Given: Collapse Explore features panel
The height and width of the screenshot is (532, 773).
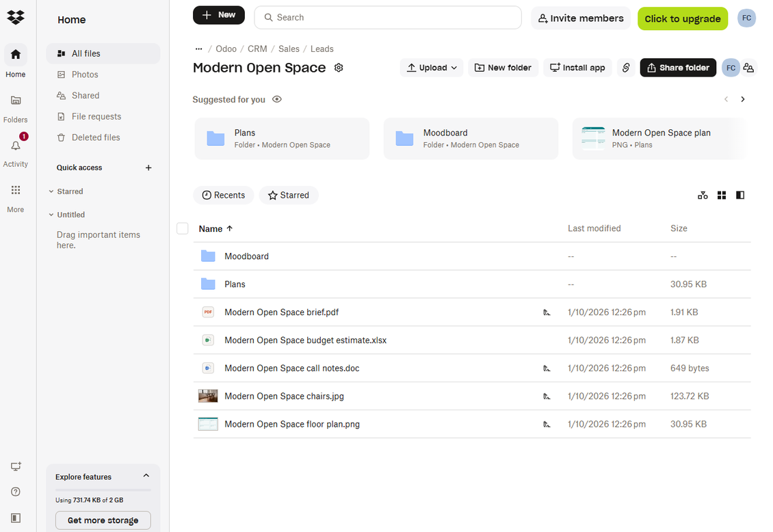Looking at the screenshot, I should 146,476.
